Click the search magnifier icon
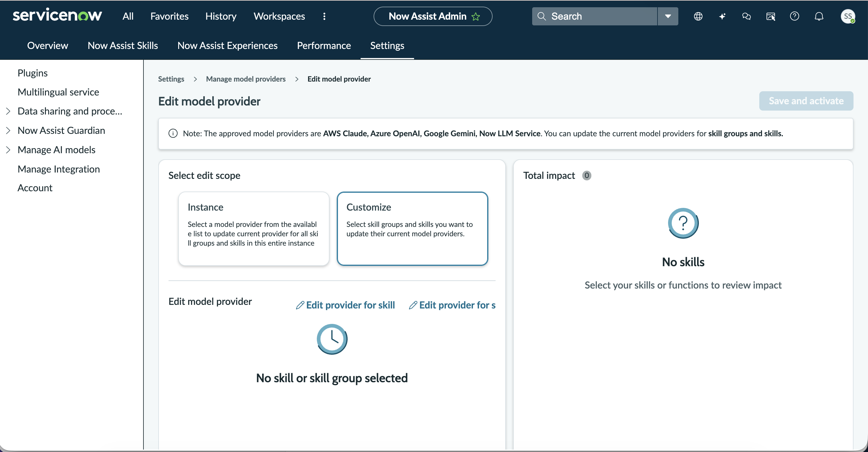Screen dimensions: 868x452 coord(542,16)
